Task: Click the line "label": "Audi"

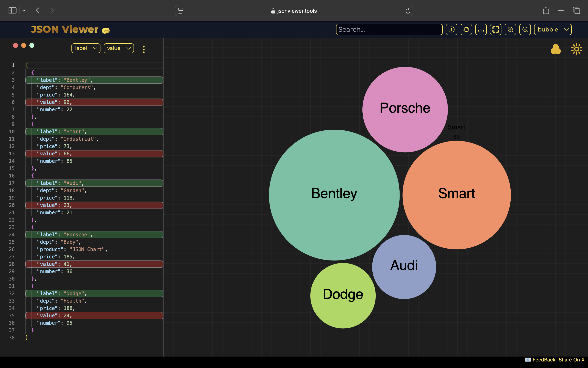Action: [x=94, y=183]
